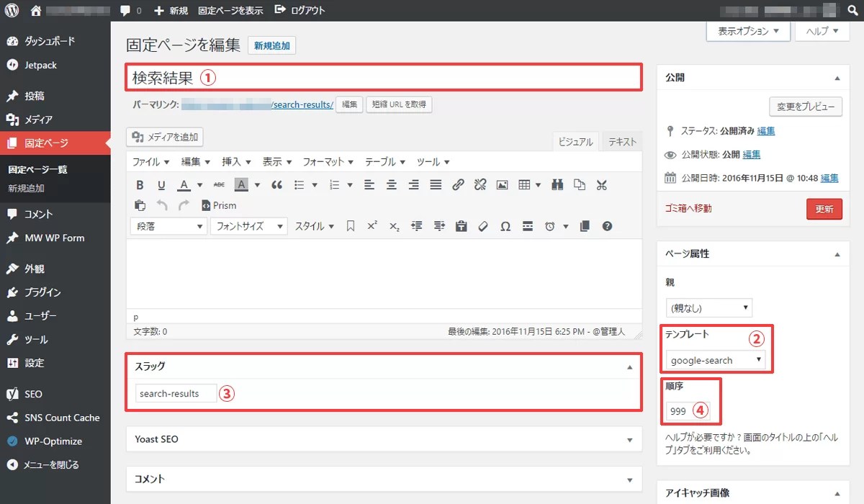This screenshot has width=864, height=504.
Task: Toggle paste as text clipboard icon
Action: (461, 226)
